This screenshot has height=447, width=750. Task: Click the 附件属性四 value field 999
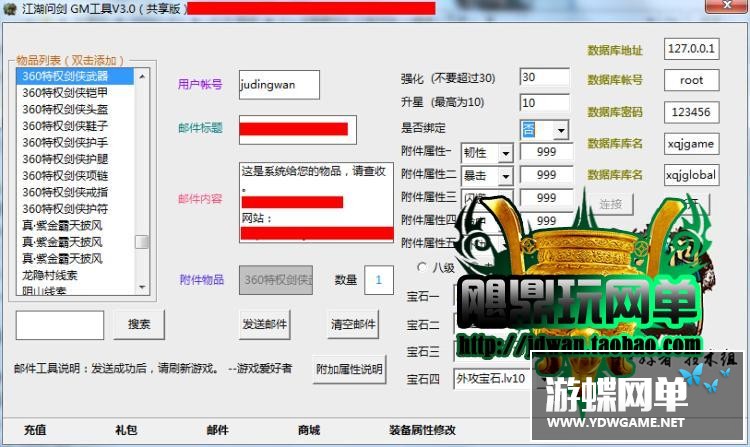coord(546,220)
